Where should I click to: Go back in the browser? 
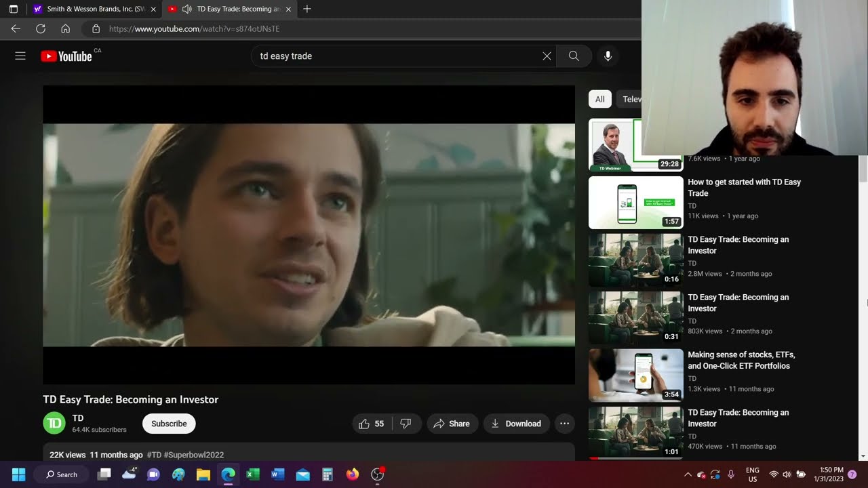(x=16, y=28)
